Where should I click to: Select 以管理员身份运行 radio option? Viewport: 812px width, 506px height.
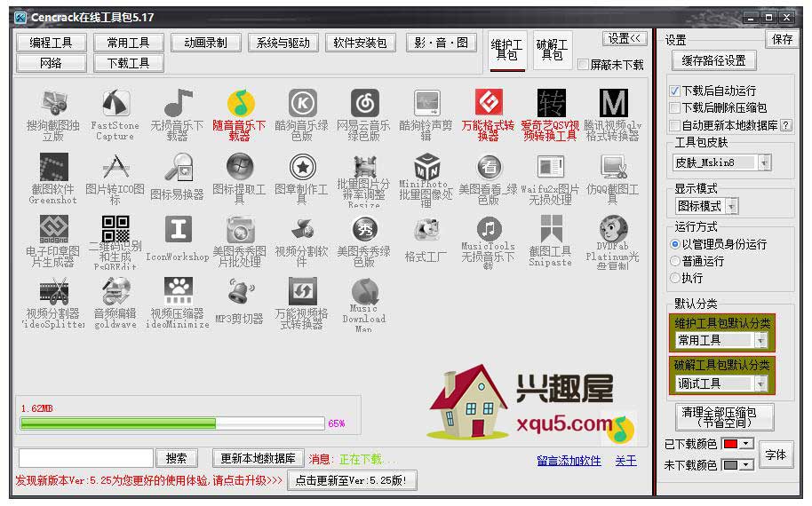tap(675, 244)
